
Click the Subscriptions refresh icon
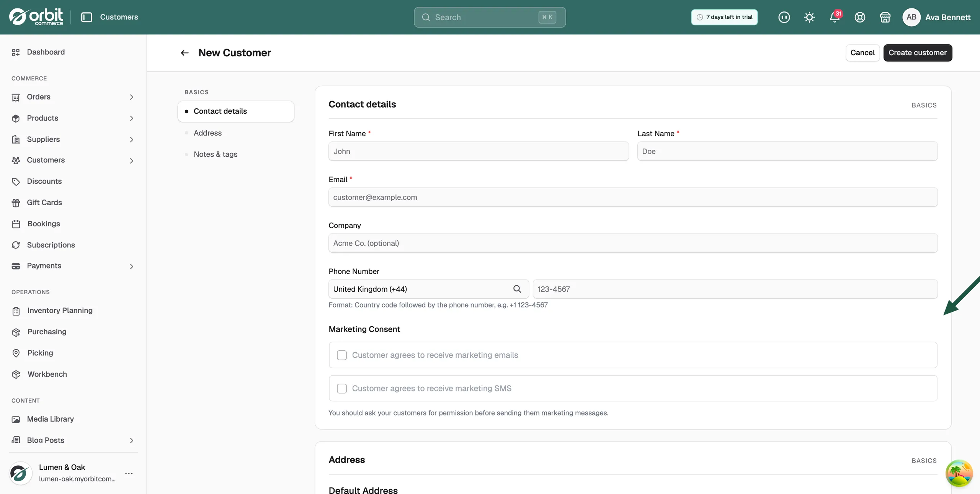[x=16, y=245]
